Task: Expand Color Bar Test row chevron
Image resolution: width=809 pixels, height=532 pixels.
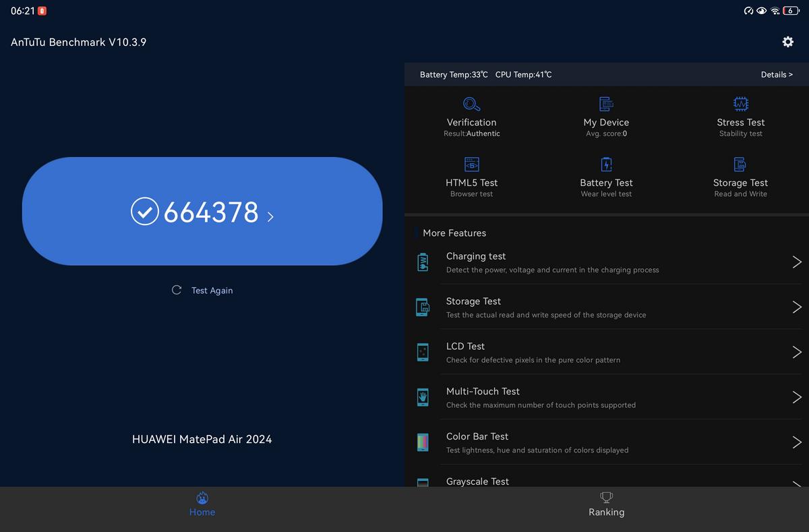Action: pyautogui.click(x=797, y=442)
